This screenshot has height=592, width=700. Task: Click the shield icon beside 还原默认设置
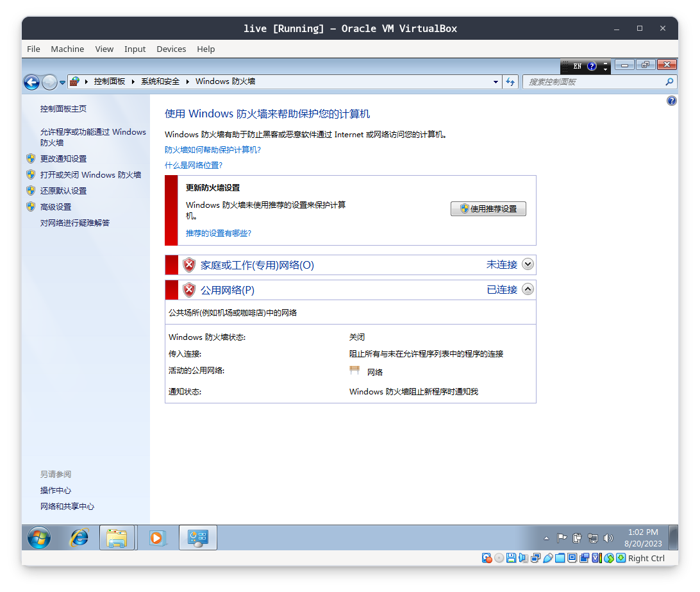(31, 190)
